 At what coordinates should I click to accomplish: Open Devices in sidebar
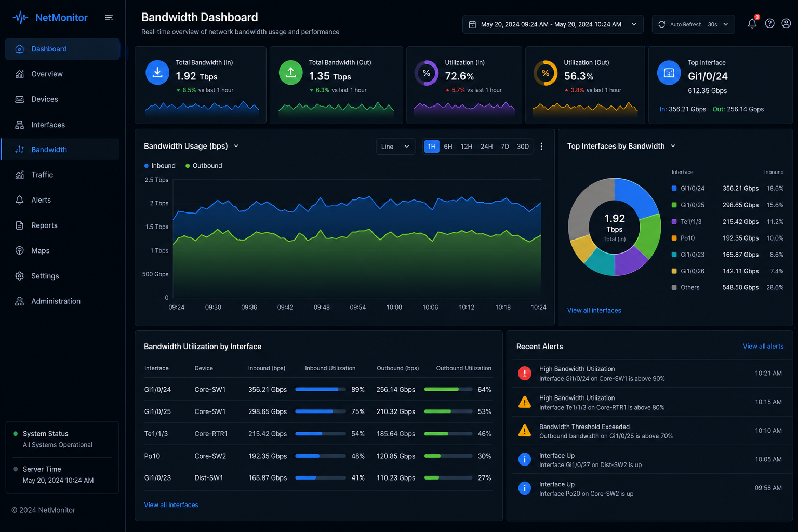[62, 99]
